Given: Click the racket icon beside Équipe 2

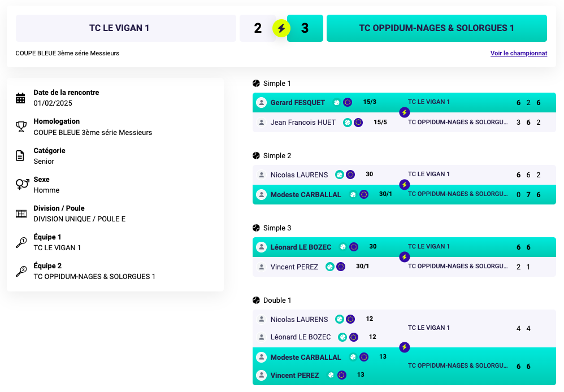Looking at the screenshot, I should [x=21, y=271].
